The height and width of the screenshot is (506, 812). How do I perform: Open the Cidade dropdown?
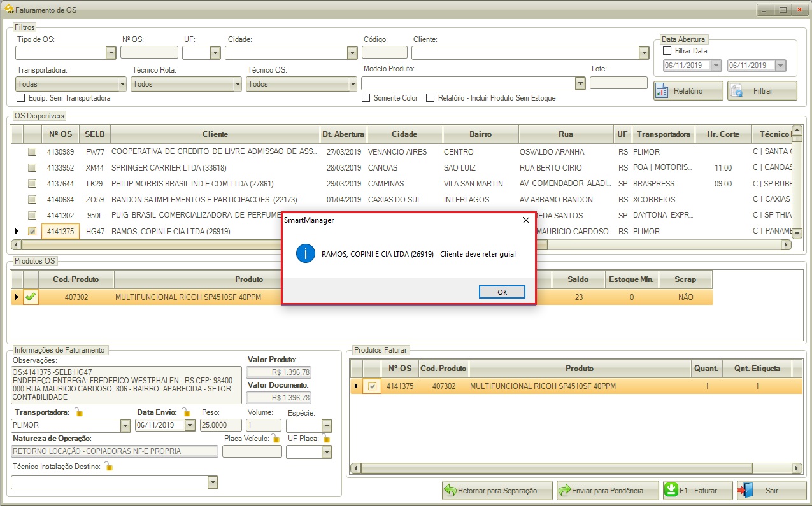[x=352, y=53]
